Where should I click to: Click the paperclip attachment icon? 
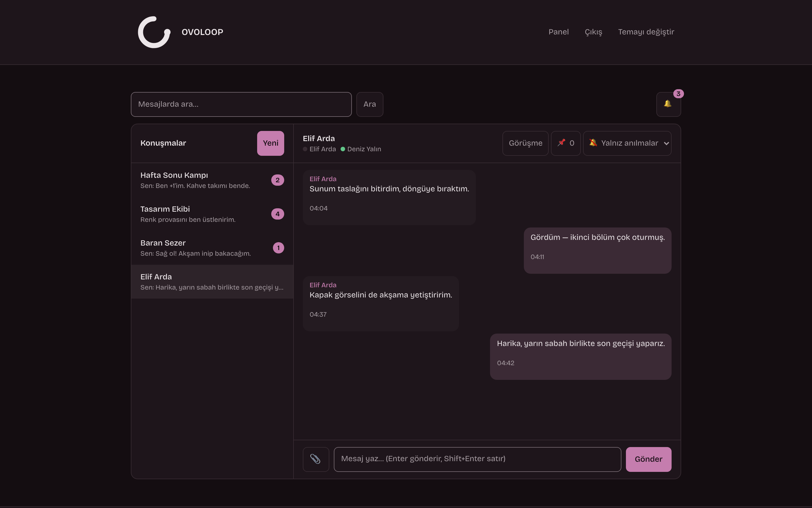tap(316, 459)
